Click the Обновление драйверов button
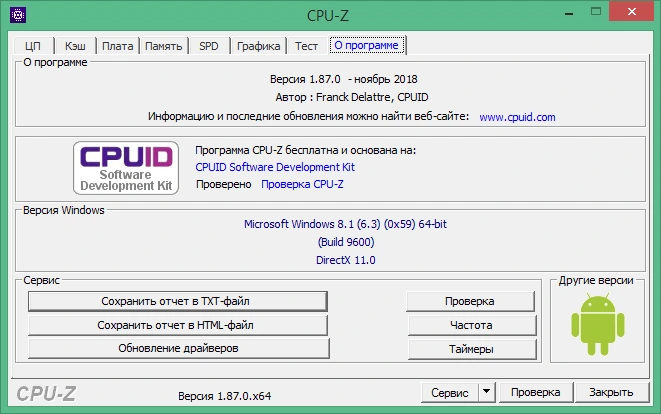 pos(178,348)
